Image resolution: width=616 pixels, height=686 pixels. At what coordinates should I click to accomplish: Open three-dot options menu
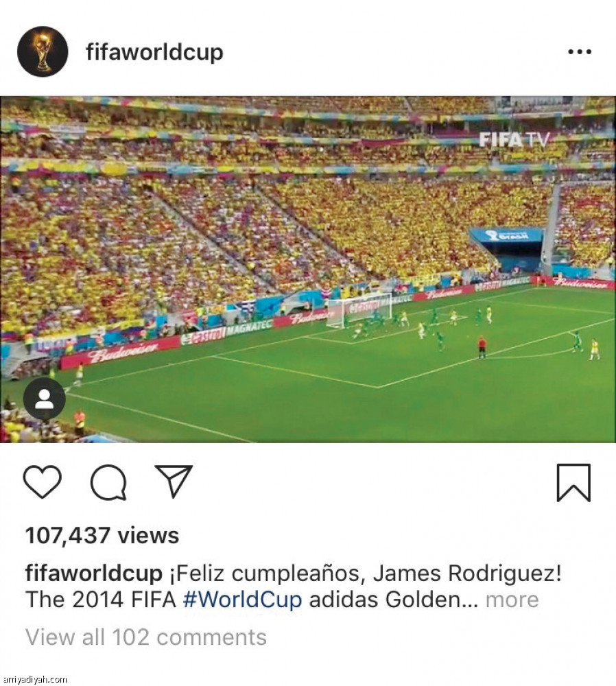(x=580, y=51)
